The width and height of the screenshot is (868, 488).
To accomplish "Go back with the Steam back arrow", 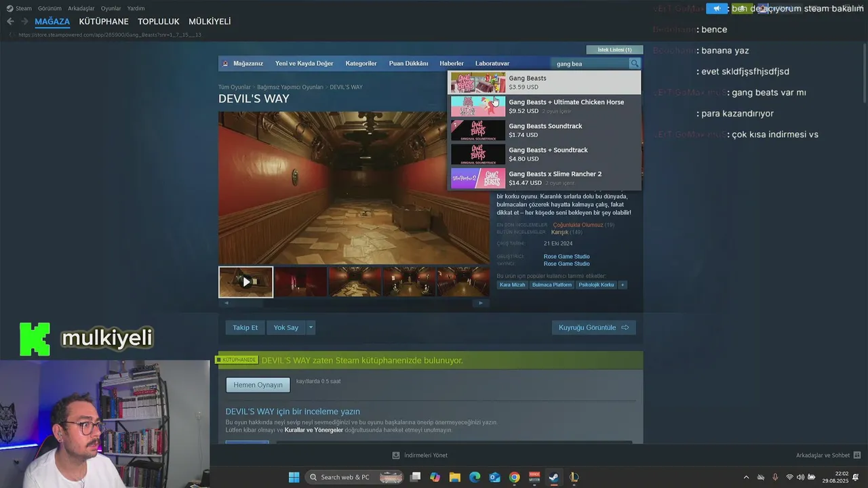I will coord(10,22).
